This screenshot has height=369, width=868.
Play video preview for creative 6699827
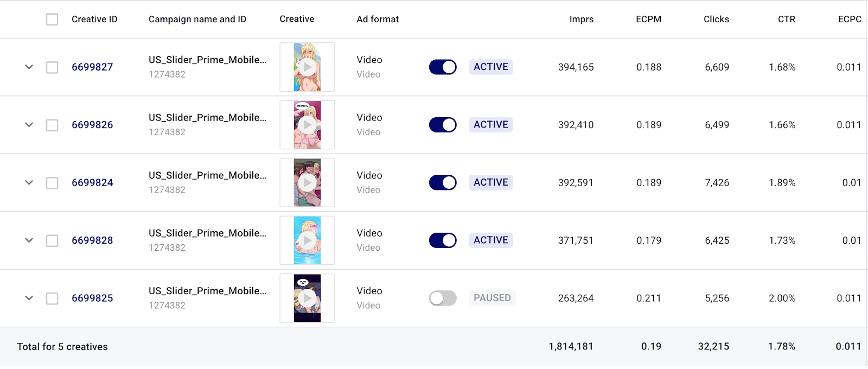click(307, 67)
